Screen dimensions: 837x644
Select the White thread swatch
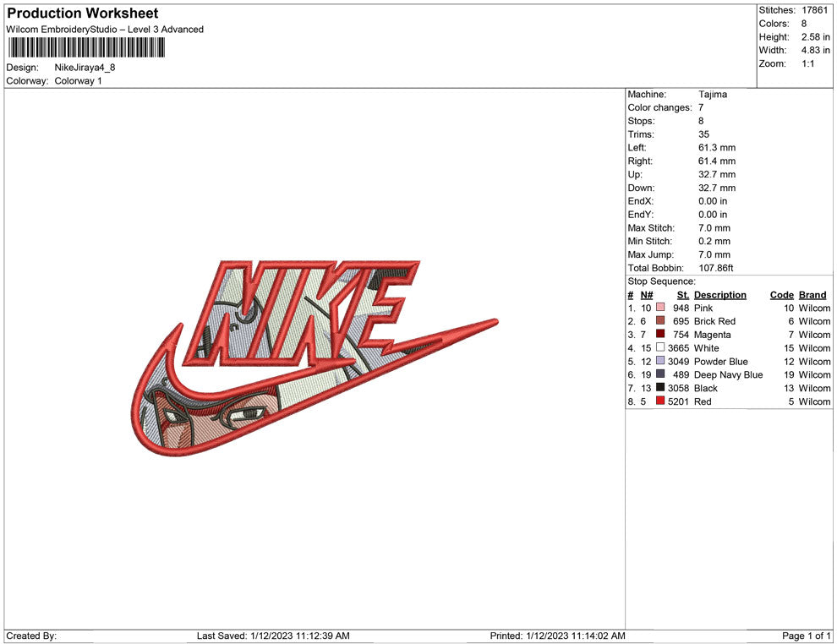click(660, 347)
